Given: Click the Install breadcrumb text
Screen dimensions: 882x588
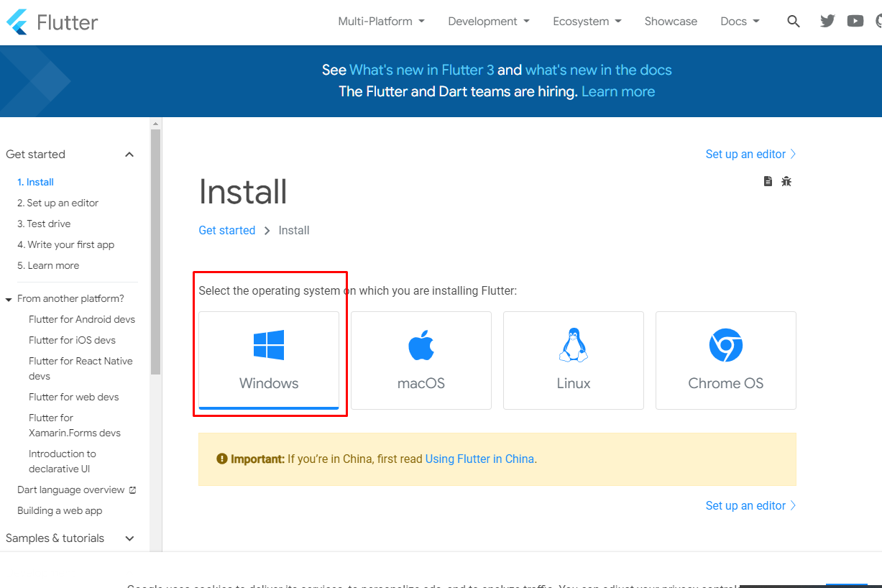Looking at the screenshot, I should (294, 230).
